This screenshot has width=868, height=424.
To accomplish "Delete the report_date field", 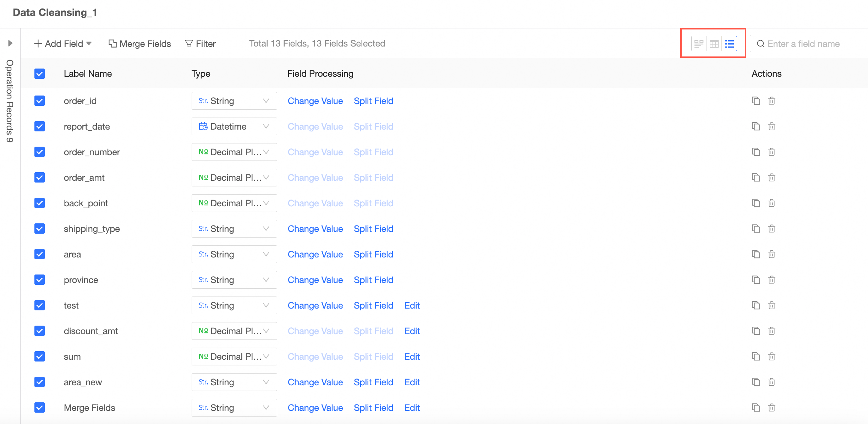I will coord(771,126).
